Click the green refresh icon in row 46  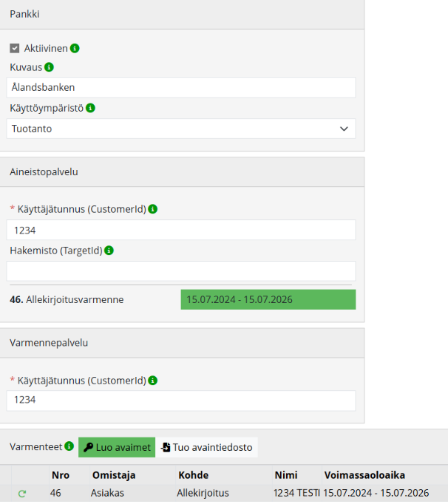click(21, 493)
